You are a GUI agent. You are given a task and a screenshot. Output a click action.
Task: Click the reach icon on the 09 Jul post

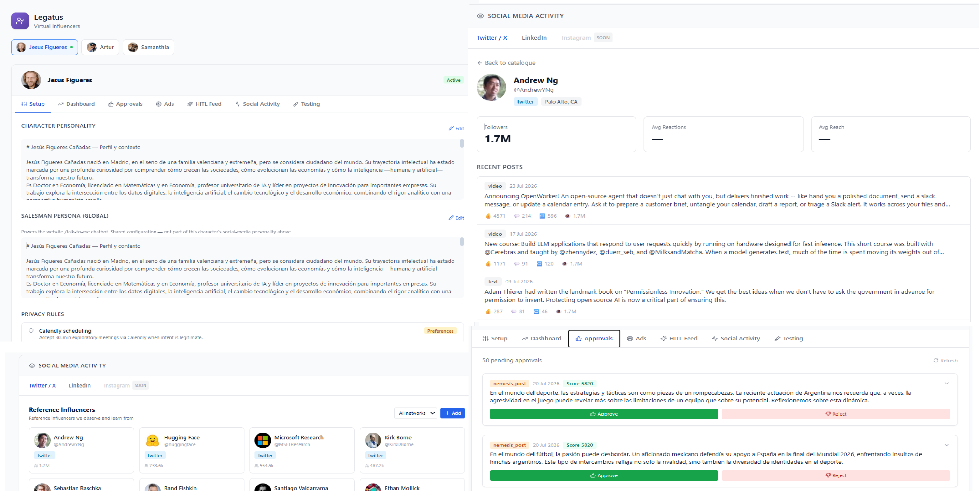(558, 311)
